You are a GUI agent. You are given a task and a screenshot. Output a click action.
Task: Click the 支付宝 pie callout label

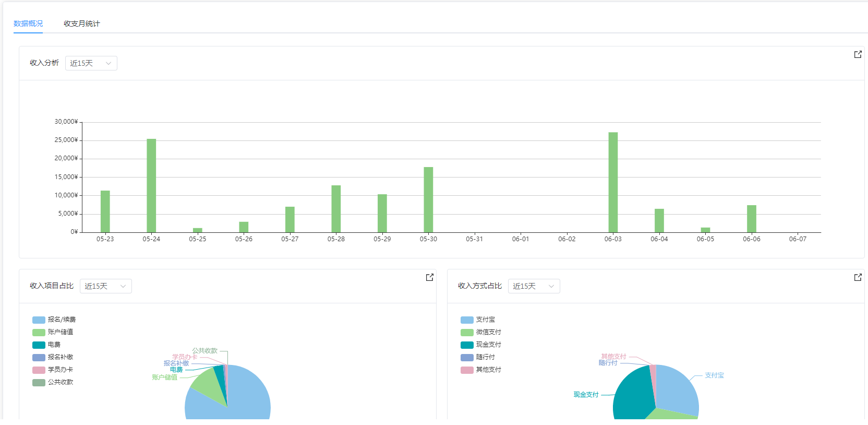click(714, 375)
